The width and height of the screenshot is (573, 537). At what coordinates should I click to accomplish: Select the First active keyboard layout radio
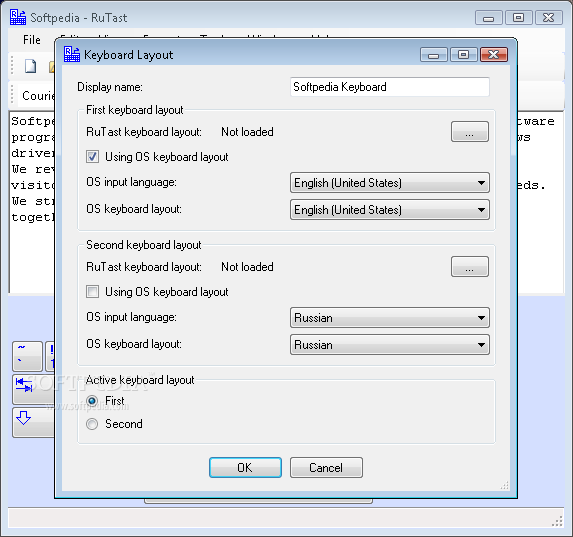pos(92,401)
